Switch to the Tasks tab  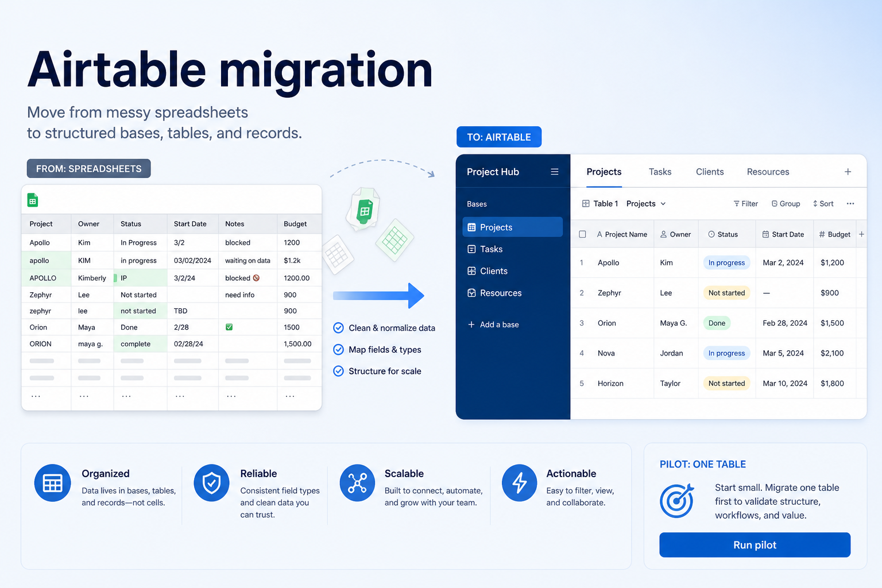[660, 172]
